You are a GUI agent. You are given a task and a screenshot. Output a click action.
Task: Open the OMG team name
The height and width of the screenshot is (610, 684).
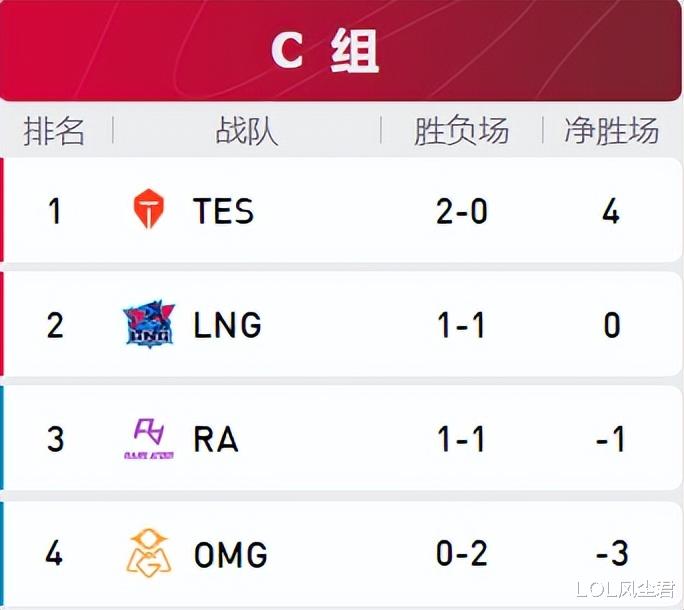(x=230, y=554)
